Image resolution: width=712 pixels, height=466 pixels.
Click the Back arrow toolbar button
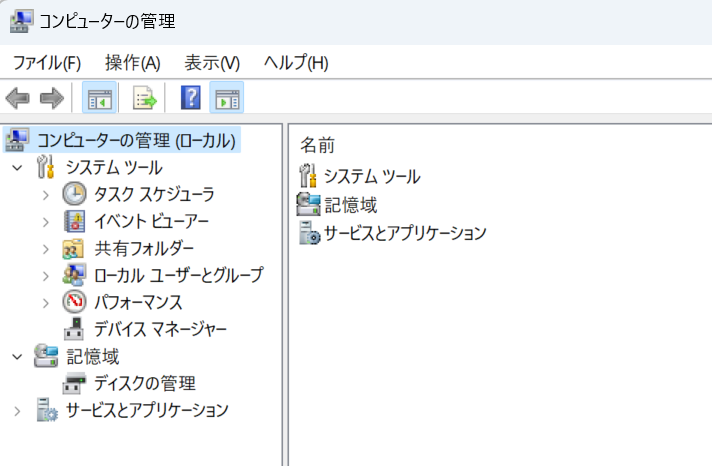click(17, 98)
